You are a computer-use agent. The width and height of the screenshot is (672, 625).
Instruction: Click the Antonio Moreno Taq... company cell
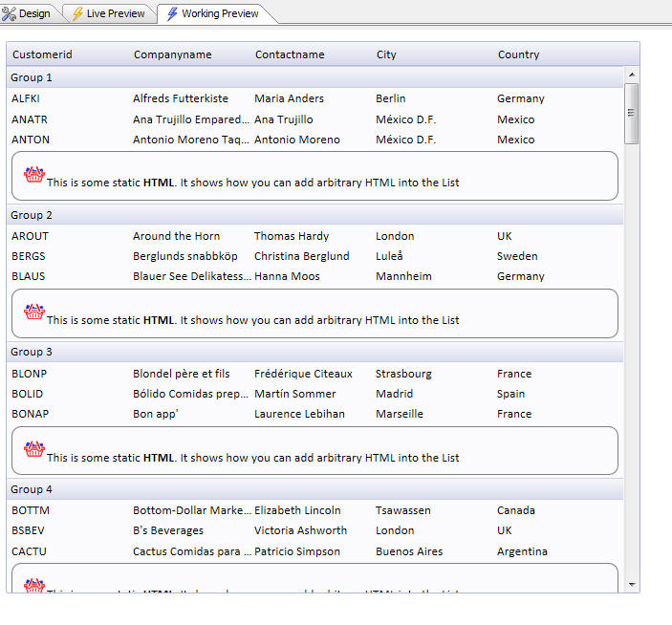pos(191,140)
